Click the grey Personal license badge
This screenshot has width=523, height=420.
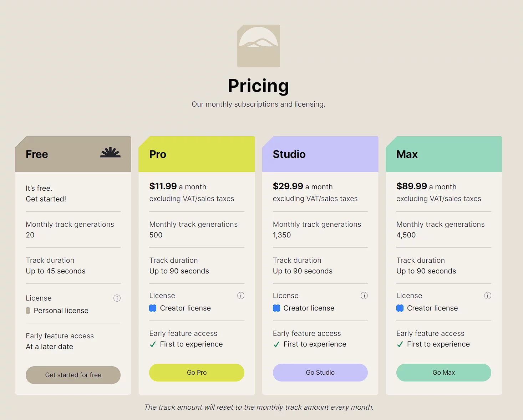pos(28,311)
